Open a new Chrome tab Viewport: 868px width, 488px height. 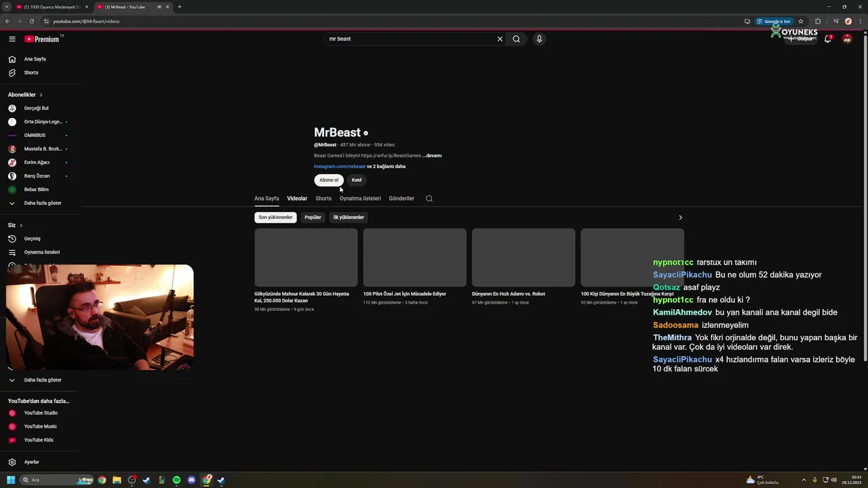(x=179, y=7)
